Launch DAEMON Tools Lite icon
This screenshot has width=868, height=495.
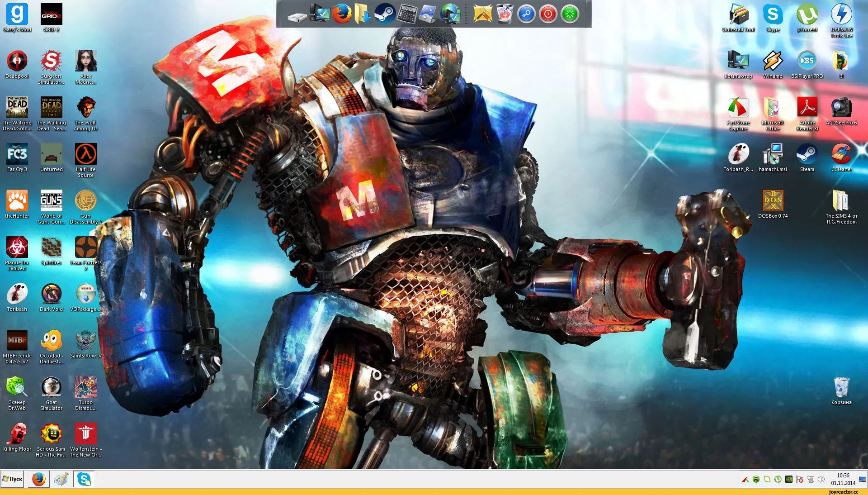[842, 20]
